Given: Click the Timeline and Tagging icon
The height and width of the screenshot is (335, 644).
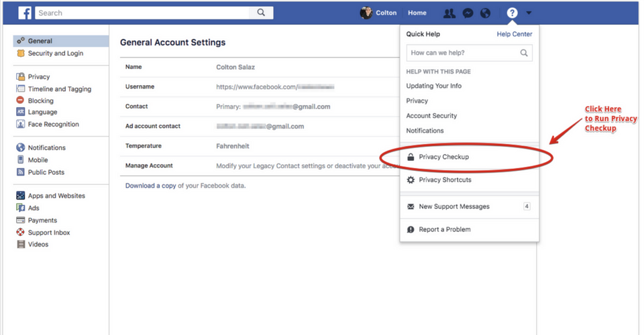Looking at the screenshot, I should [x=21, y=88].
